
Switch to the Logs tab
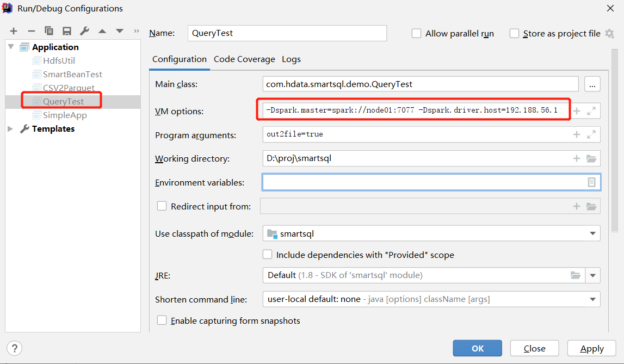pyautogui.click(x=291, y=59)
